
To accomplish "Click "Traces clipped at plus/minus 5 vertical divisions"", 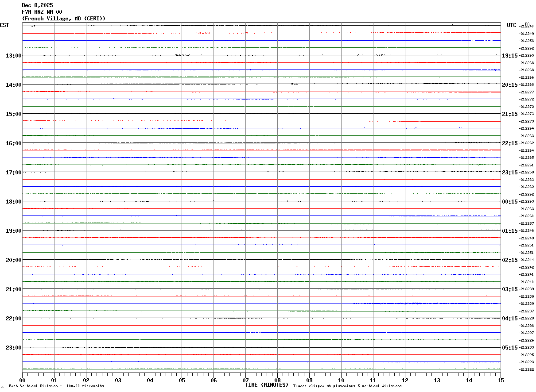I will pyautogui.click(x=347, y=386).
